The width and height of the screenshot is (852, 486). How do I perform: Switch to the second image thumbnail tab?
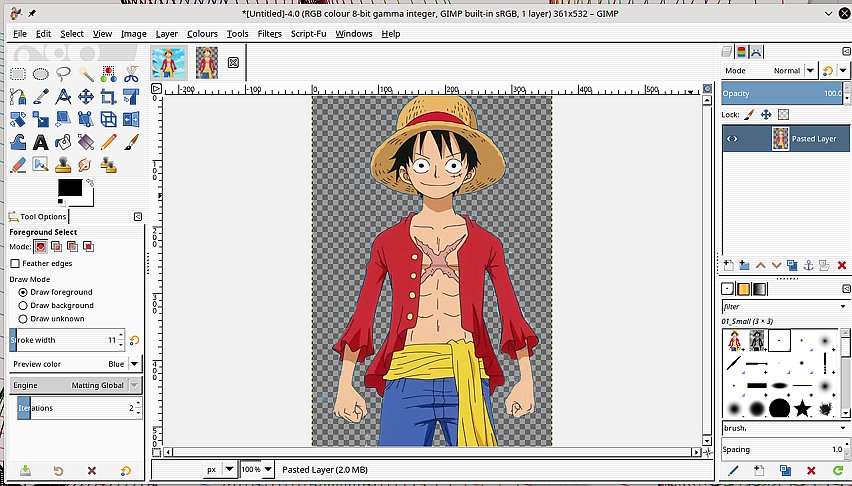pyautogui.click(x=207, y=62)
